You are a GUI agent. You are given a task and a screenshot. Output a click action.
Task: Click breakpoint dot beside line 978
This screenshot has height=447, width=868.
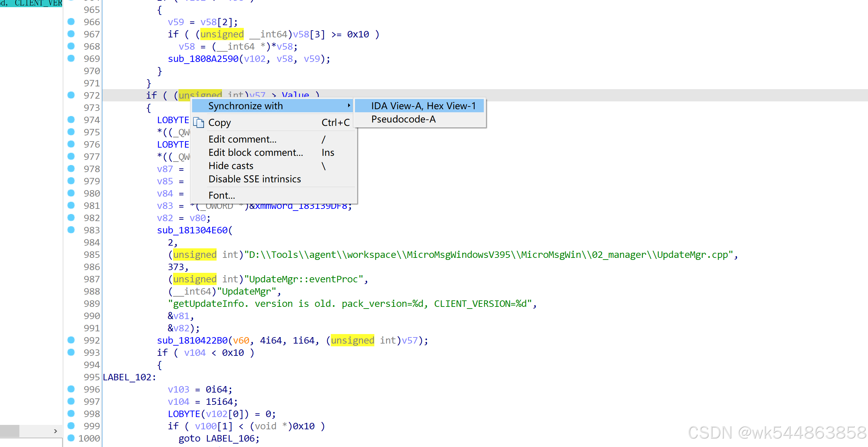coord(71,169)
